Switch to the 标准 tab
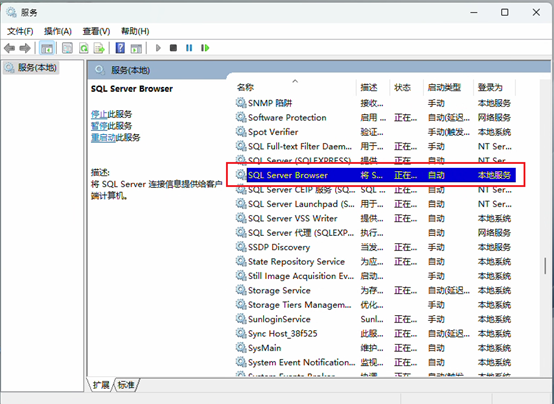Viewport: 554px width, 404px height. point(126,385)
